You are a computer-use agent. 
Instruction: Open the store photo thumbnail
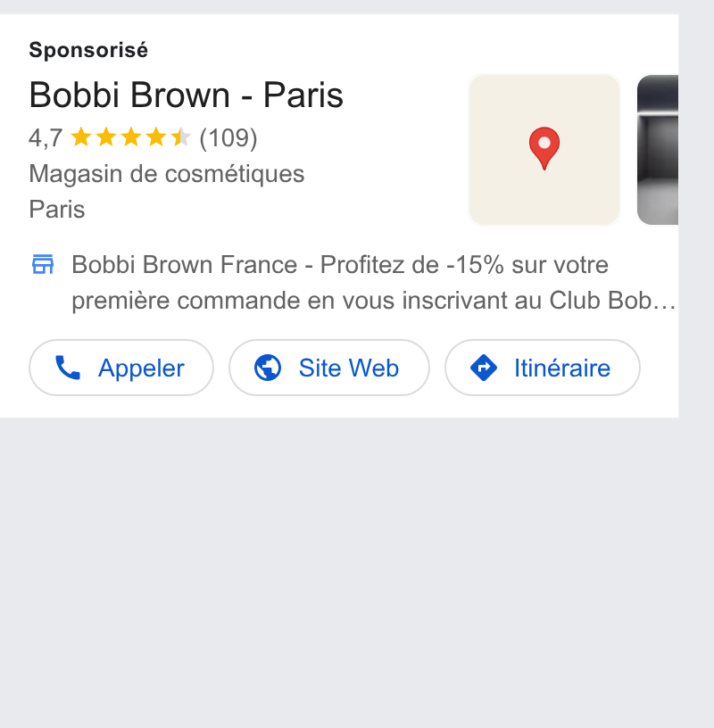click(657, 150)
